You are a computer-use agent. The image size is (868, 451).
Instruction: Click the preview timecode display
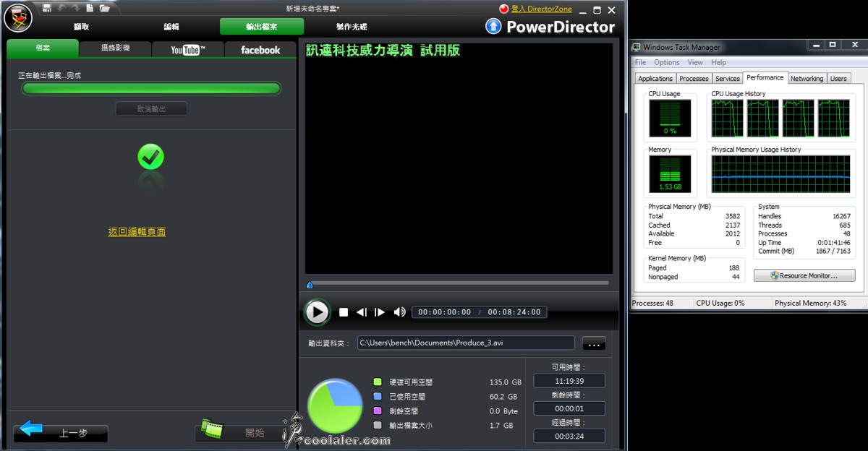tap(480, 312)
